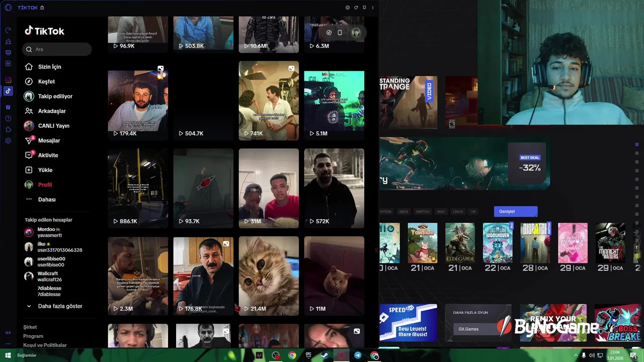Click the phone icon in floating pill
This screenshot has height=362, width=644.
click(340, 33)
